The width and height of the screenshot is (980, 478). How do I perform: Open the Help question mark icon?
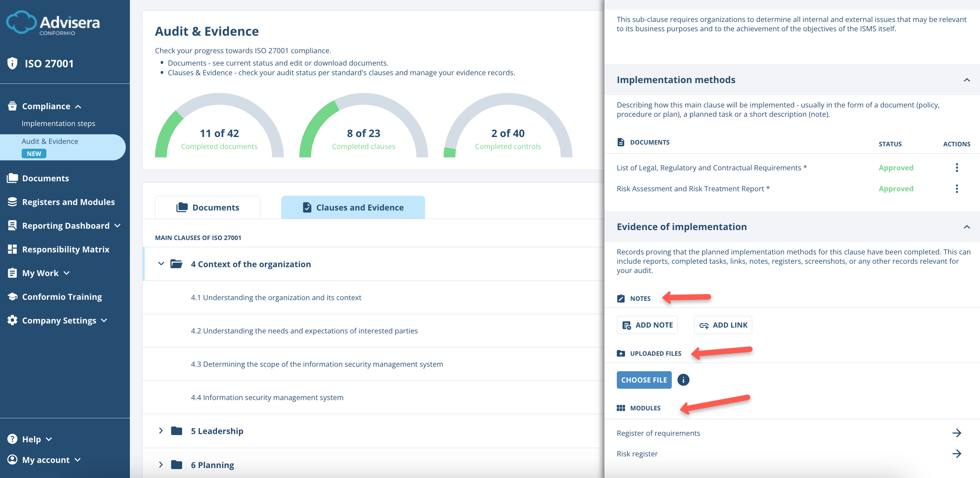[x=12, y=439]
